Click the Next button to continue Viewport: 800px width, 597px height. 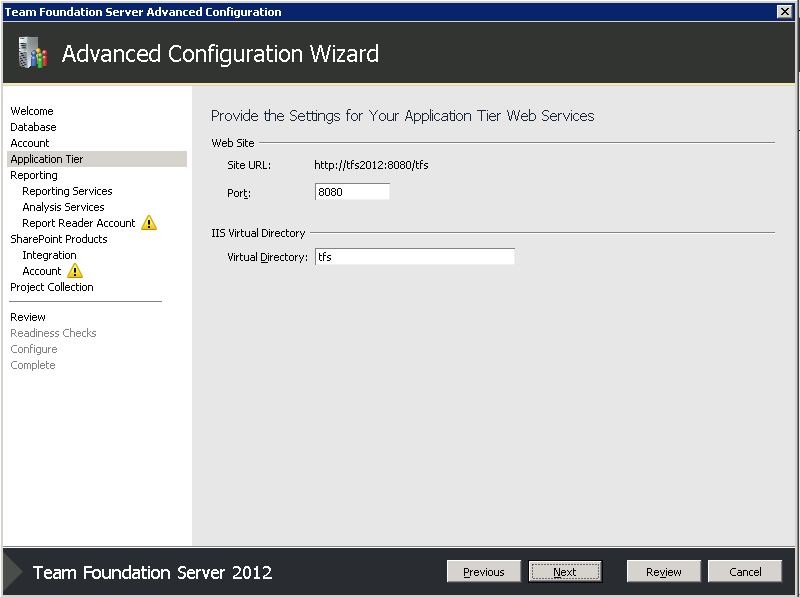(565, 571)
